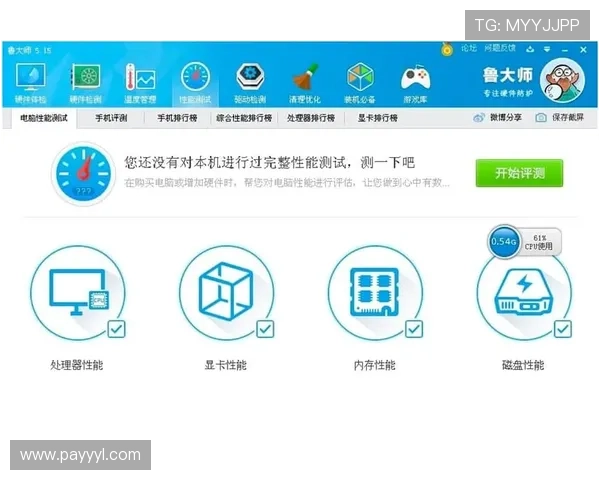600x480 pixels.
Task: Click 微博分享 share button
Action: click(497, 118)
